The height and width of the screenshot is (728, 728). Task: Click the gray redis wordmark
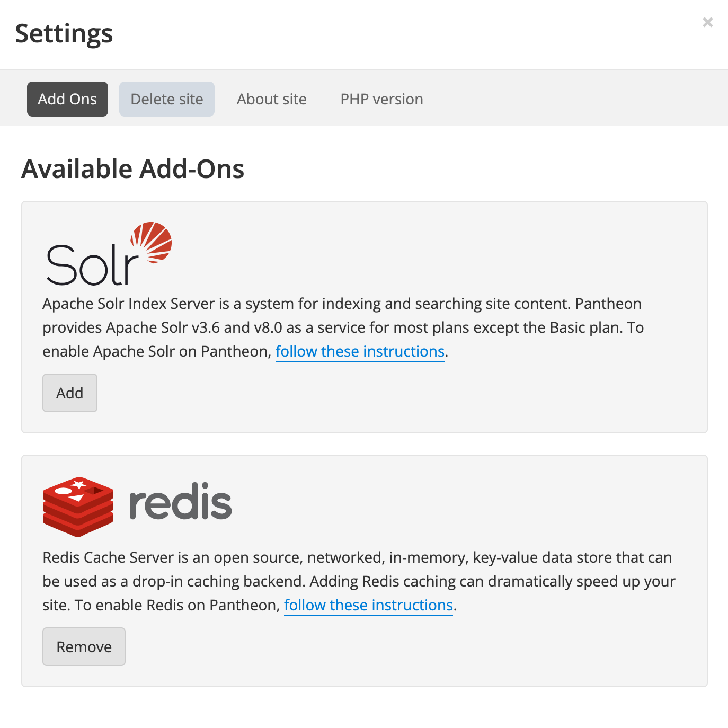[x=180, y=502]
